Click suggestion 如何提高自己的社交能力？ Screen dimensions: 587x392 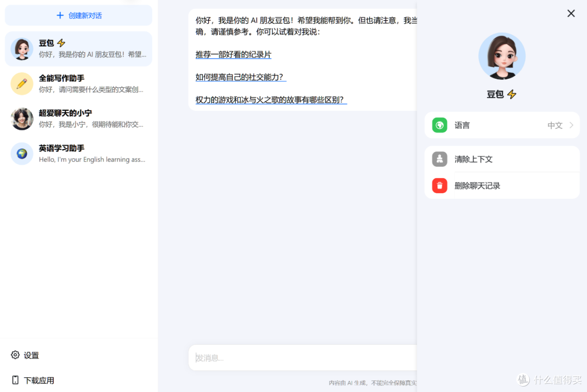(x=241, y=77)
